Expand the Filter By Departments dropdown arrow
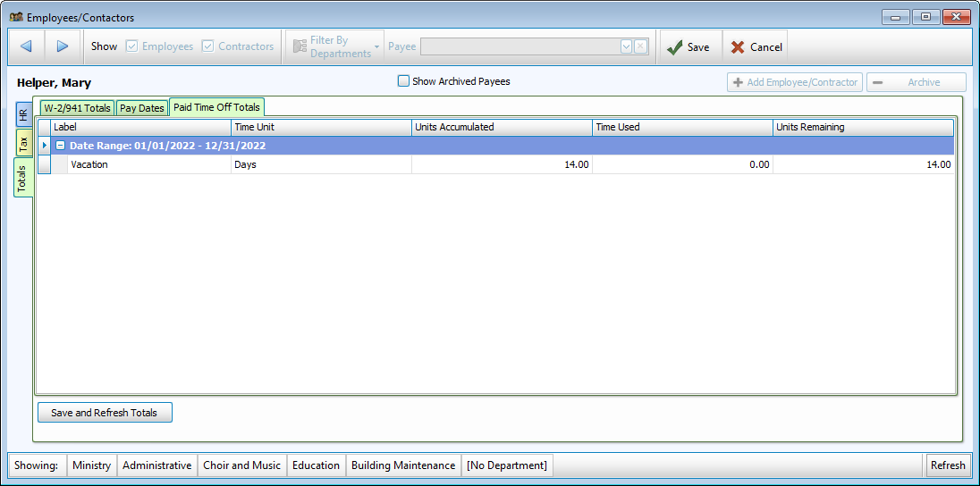 tap(377, 47)
